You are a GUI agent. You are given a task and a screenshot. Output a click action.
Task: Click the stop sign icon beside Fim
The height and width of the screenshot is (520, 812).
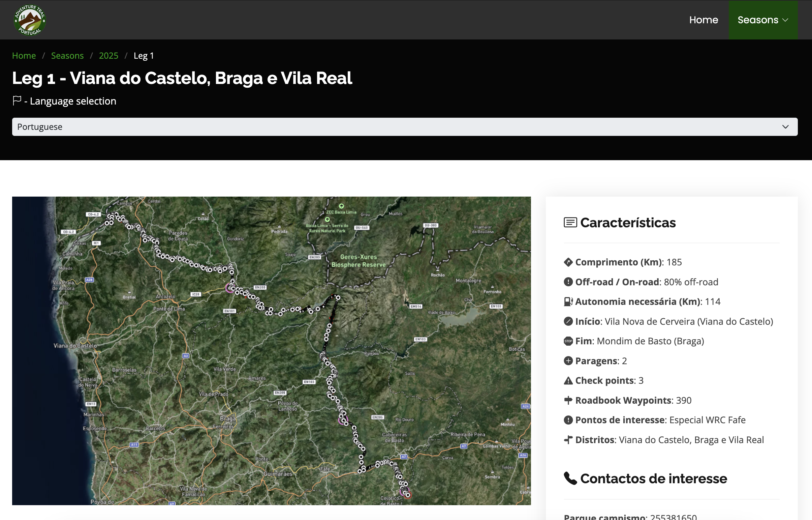pyautogui.click(x=568, y=341)
